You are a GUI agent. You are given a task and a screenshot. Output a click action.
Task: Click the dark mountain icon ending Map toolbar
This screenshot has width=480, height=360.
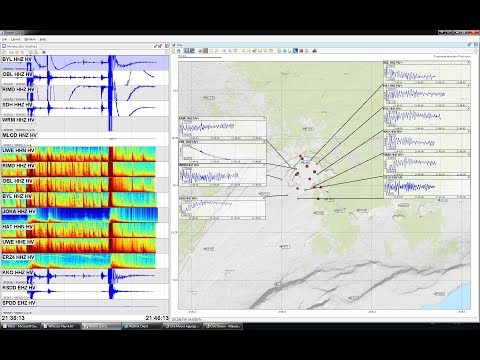coord(314,51)
